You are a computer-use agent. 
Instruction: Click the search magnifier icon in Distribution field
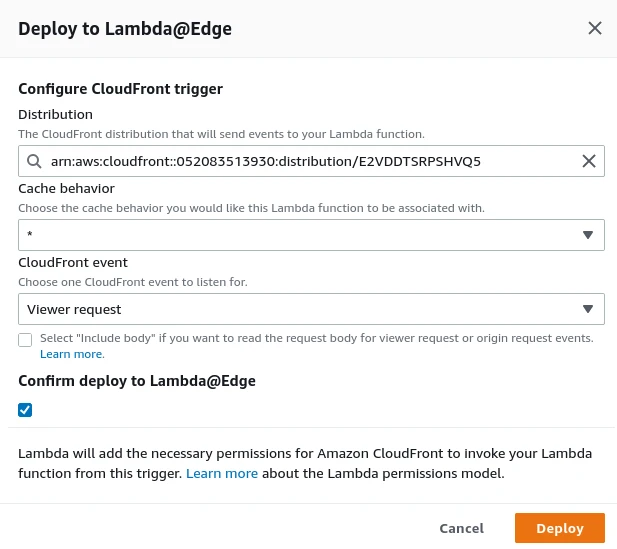pos(34,161)
